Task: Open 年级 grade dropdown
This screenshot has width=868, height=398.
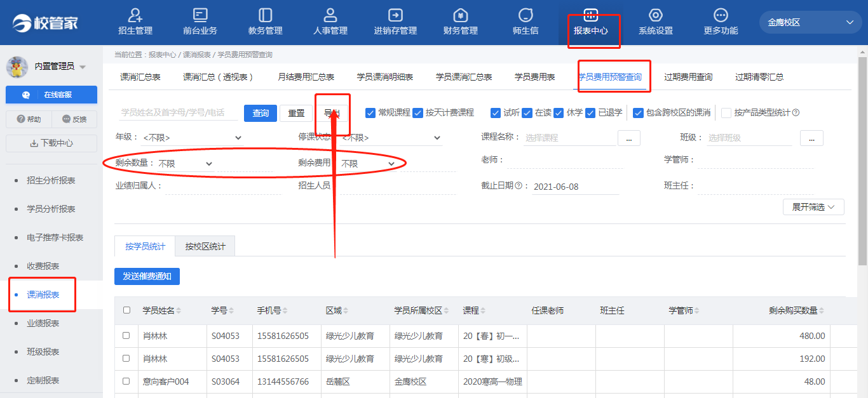Action: [193, 138]
